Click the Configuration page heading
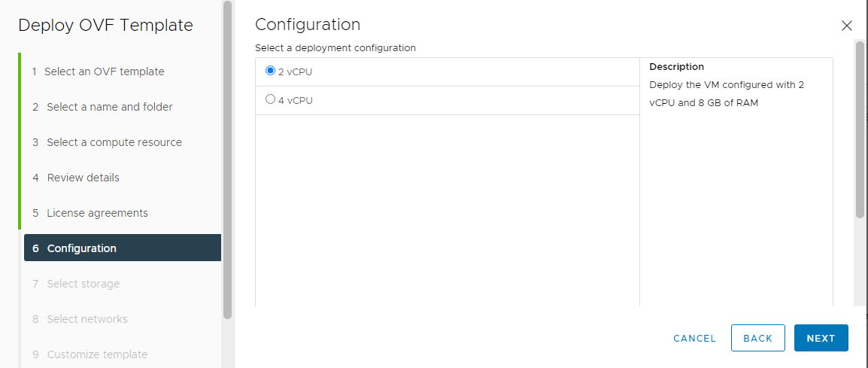 (x=307, y=24)
